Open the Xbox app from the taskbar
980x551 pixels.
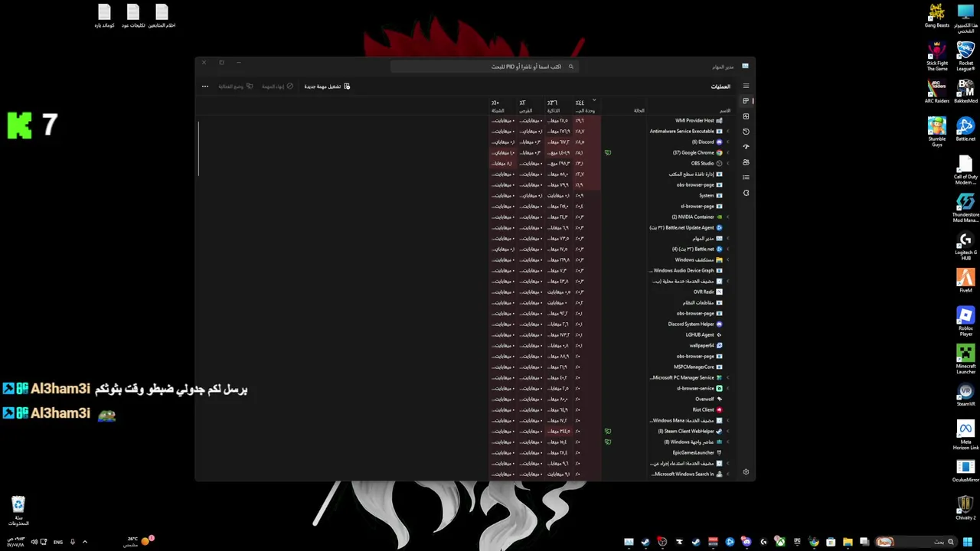point(780,542)
